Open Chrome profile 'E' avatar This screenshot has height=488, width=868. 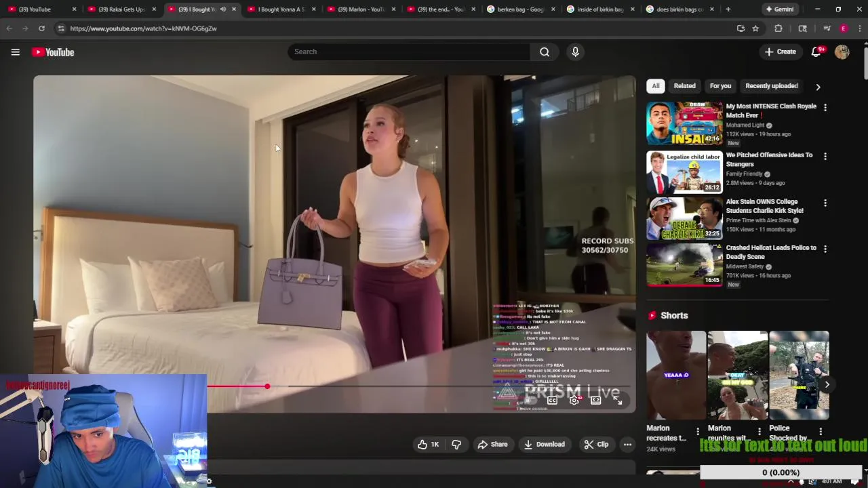(844, 28)
